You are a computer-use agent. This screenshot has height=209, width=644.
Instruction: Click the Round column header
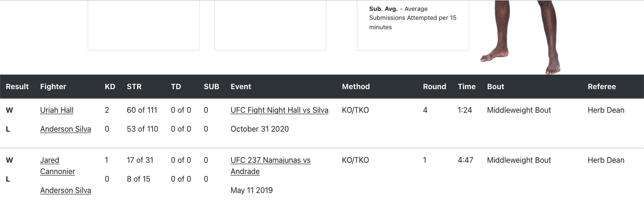434,86
